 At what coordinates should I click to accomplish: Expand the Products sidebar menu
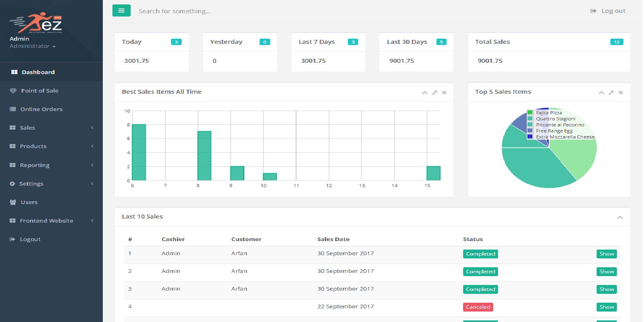click(51, 146)
